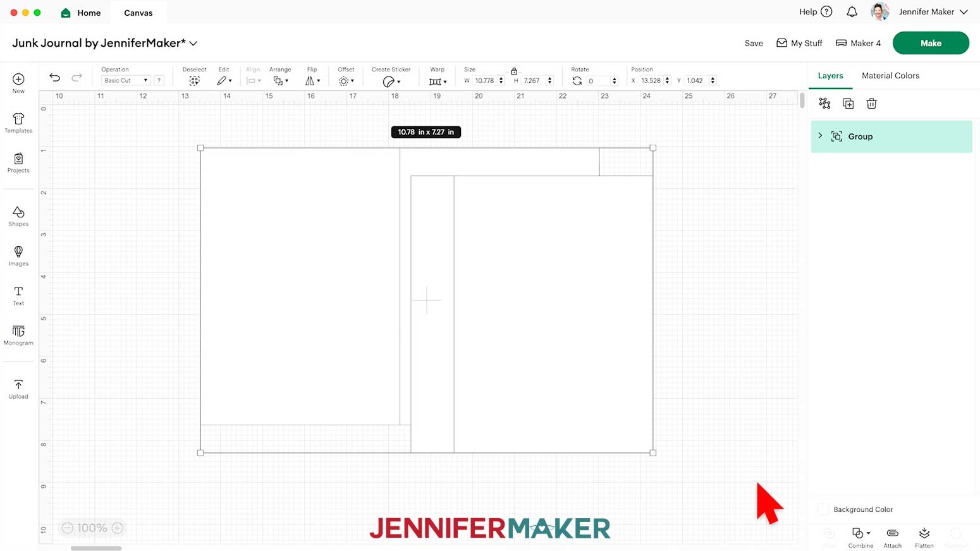This screenshot has width=980, height=551.
Task: Click the Deselect icon
Action: [x=194, y=81]
